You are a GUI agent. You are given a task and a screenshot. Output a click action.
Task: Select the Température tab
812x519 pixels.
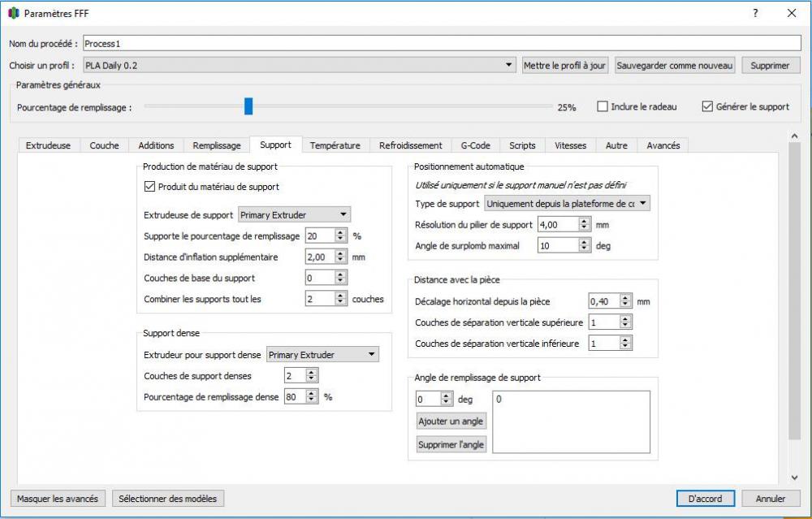pyautogui.click(x=335, y=145)
